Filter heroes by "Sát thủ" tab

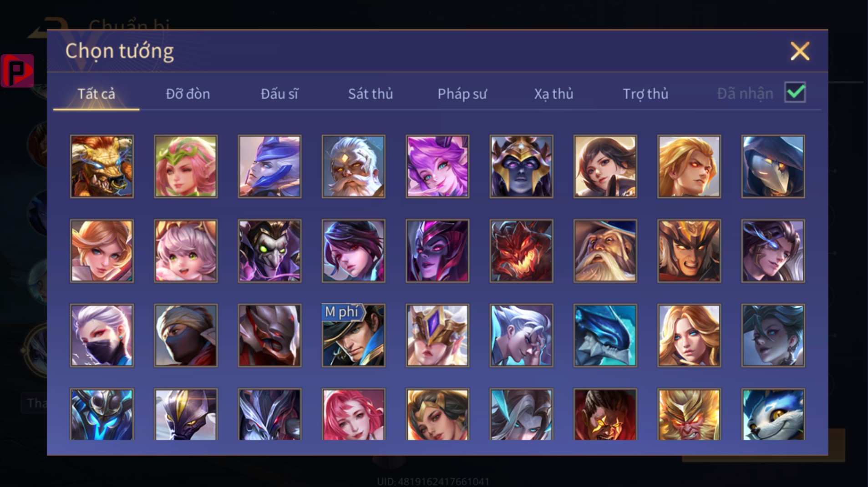[x=371, y=94]
